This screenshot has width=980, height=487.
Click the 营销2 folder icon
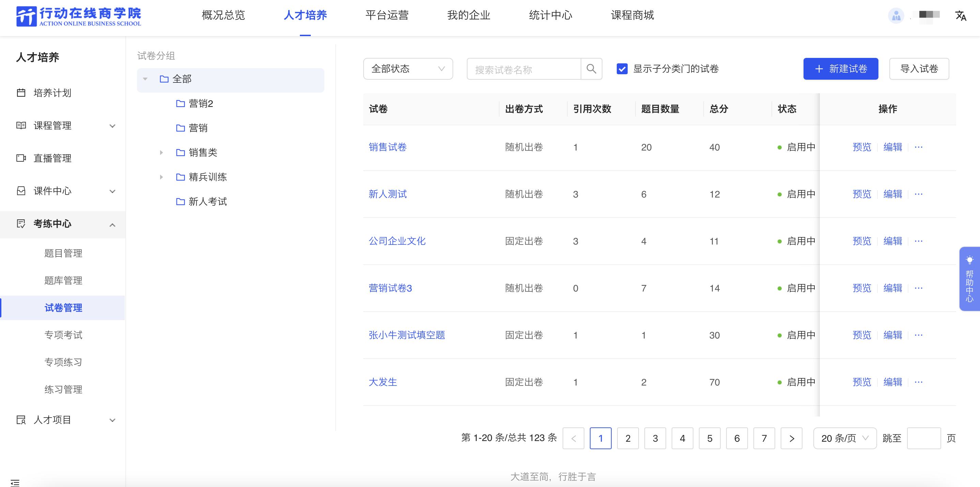tap(181, 104)
